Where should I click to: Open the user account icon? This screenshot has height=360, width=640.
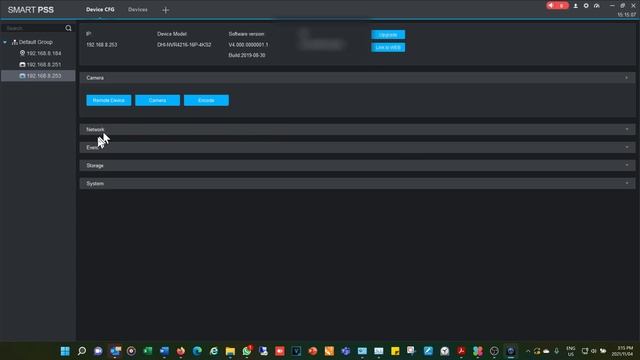[576, 6]
